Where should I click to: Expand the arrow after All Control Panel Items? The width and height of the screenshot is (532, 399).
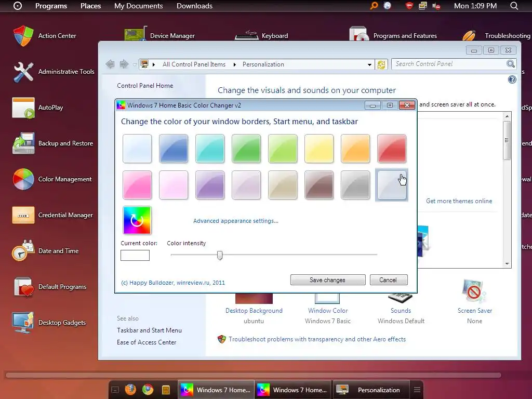234,64
